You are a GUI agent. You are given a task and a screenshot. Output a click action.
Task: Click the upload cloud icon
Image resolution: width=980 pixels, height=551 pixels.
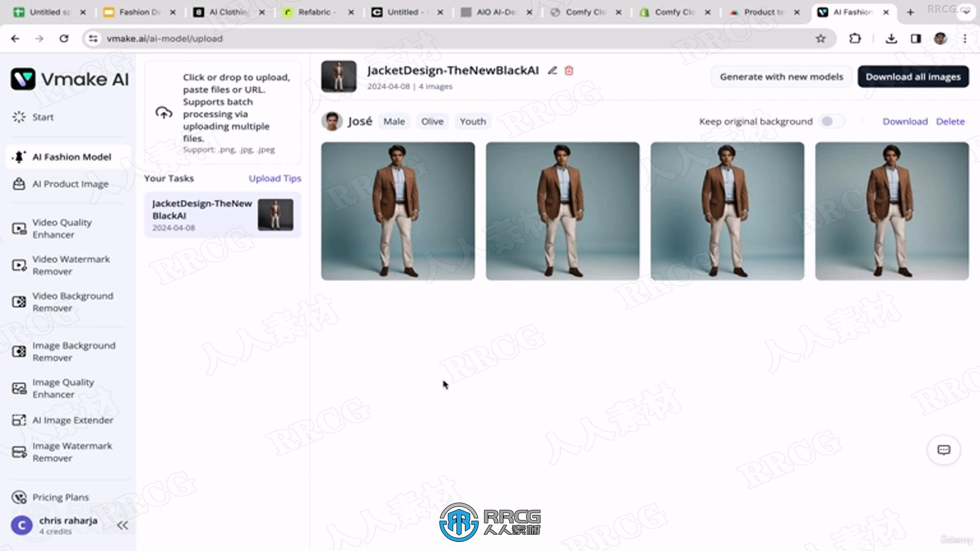[164, 113]
